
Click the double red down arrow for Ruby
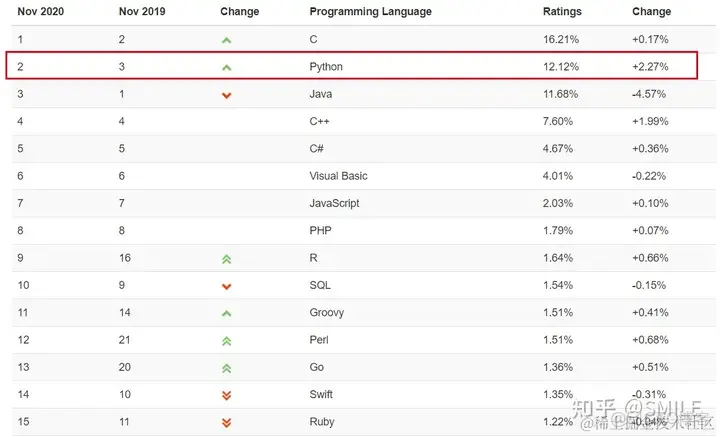coord(227,422)
